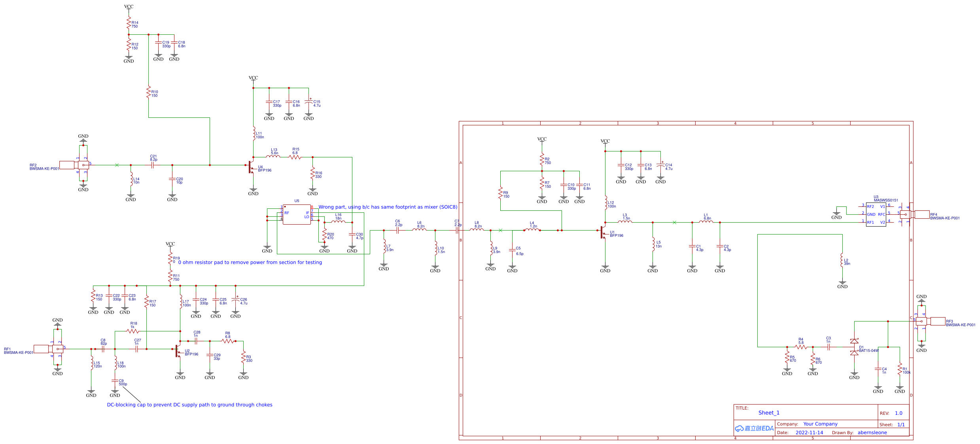
Task: Click the U4 BFP196 transistor symbol
Action: [x=251, y=167]
